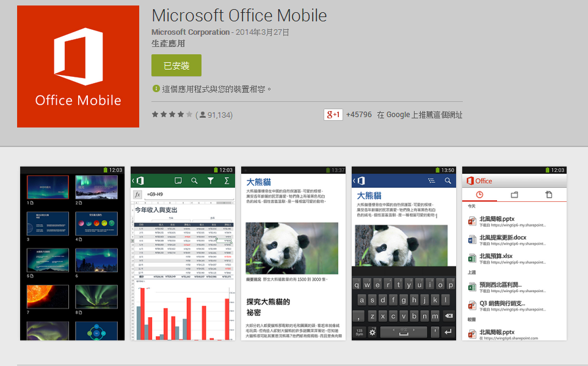Click the filter funnel icon in Excel screenshot
Viewport: 588px width, 366px height.
(211, 181)
